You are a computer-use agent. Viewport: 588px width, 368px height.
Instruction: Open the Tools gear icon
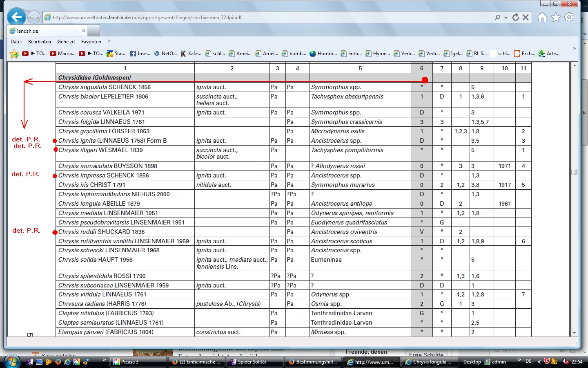point(569,17)
